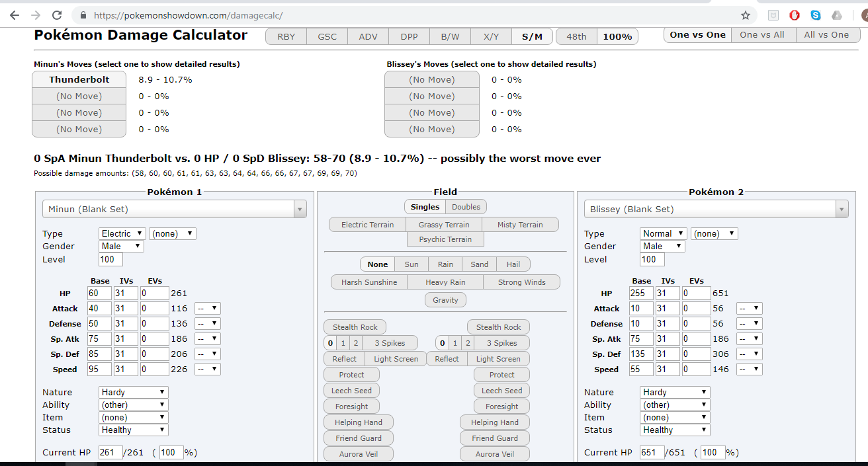868x466 pixels.
Task: Click the browser forward arrow
Action: tap(35, 15)
